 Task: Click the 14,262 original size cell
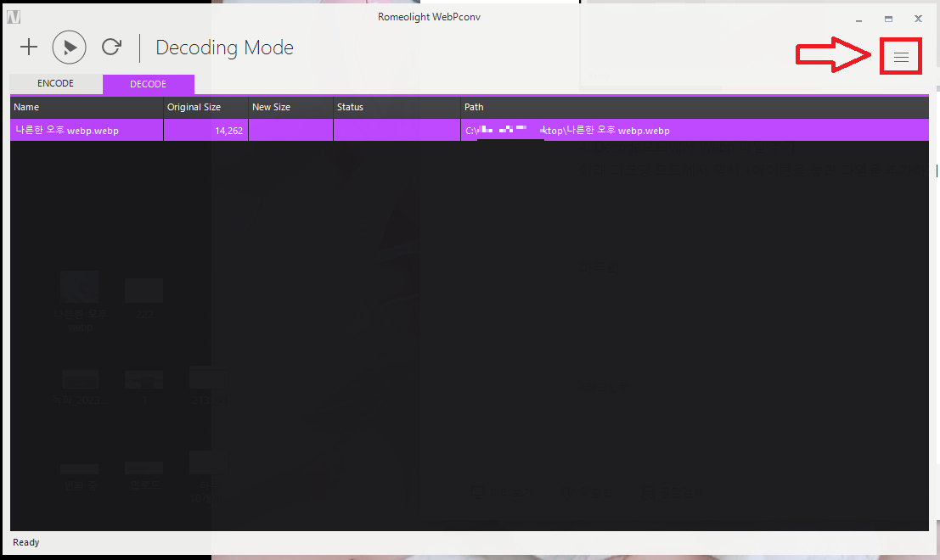tap(205, 130)
